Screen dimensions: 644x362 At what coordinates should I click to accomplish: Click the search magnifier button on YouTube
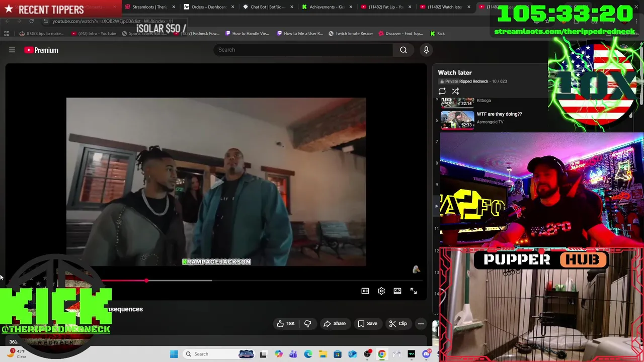tap(404, 50)
